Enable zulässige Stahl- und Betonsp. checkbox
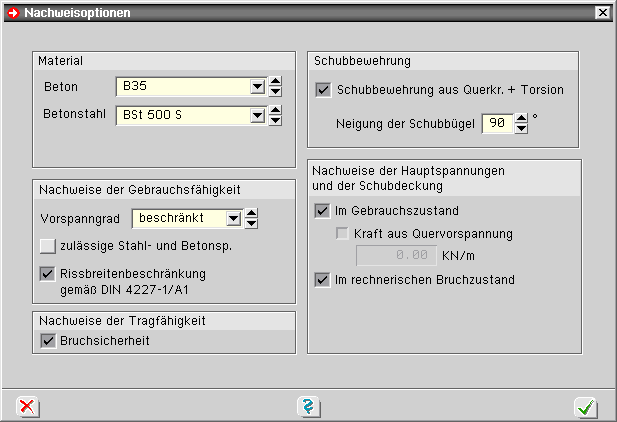The height and width of the screenshot is (422, 617). [x=47, y=245]
